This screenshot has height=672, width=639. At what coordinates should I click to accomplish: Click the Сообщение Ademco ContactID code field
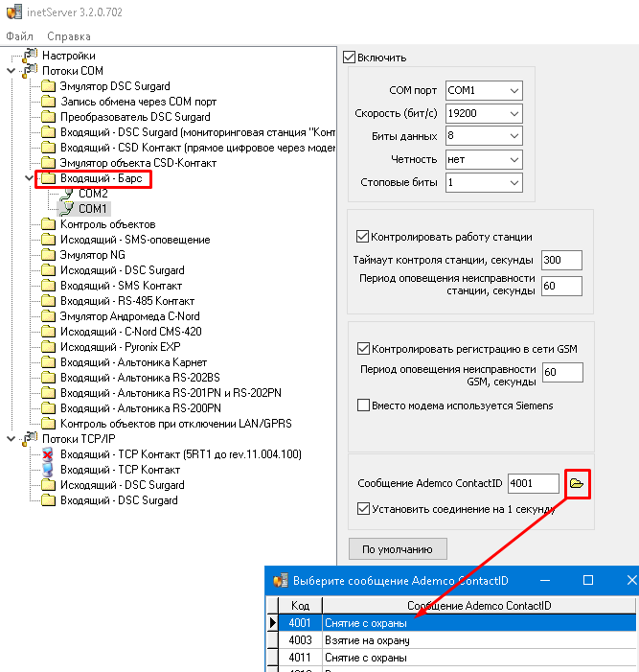tap(534, 483)
